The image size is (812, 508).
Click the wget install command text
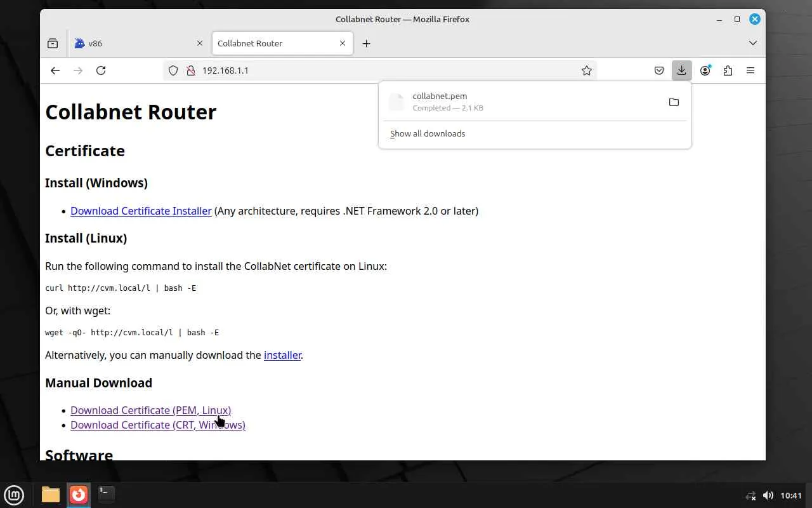(x=132, y=333)
